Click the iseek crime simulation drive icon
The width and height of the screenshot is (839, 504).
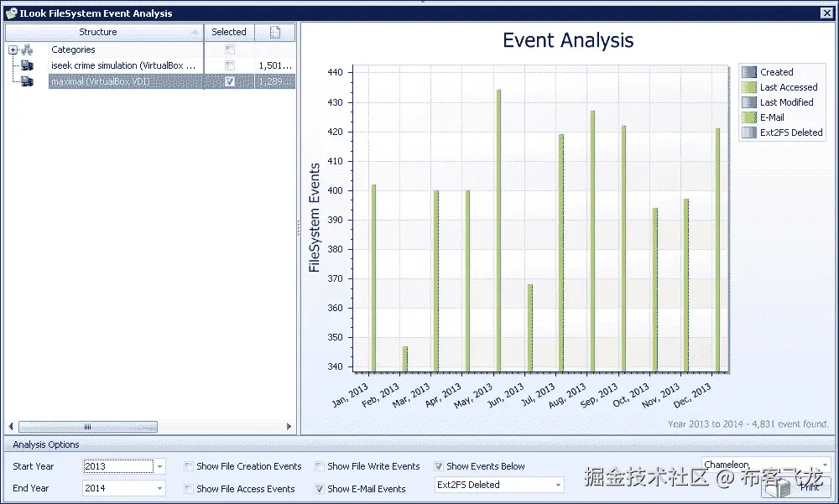click(28, 65)
